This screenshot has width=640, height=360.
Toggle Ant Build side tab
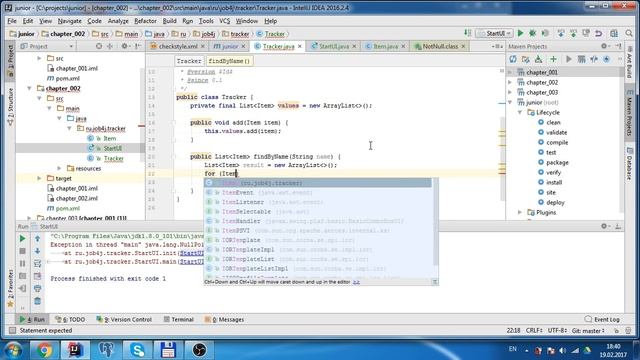coord(630,63)
